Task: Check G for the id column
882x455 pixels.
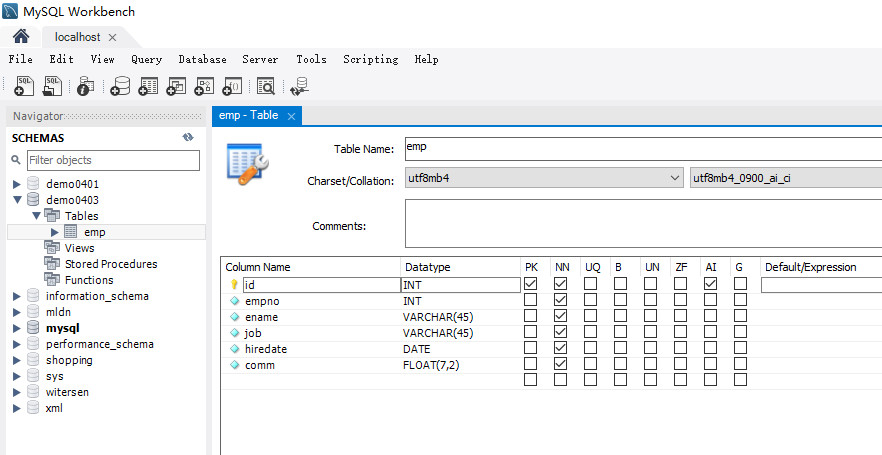Action: click(x=740, y=283)
